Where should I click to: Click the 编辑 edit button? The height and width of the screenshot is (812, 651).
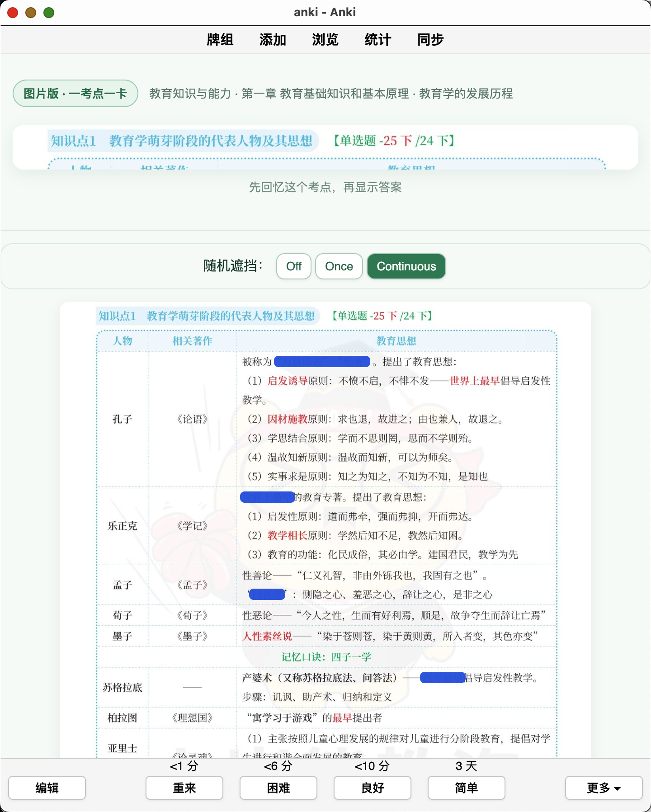coord(47,788)
